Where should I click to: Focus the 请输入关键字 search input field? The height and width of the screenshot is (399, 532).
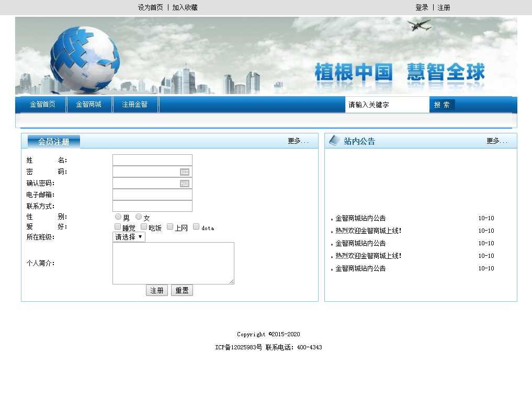pos(386,105)
